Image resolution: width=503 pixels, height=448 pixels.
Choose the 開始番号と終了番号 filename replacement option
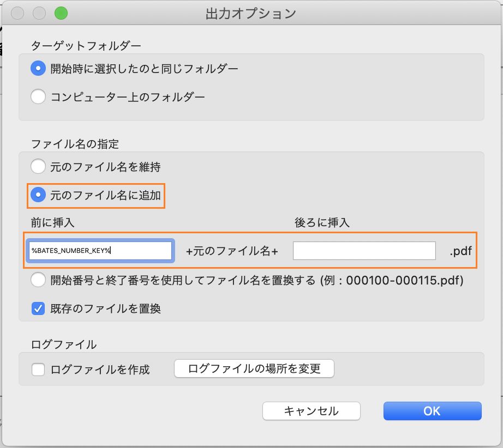38,280
